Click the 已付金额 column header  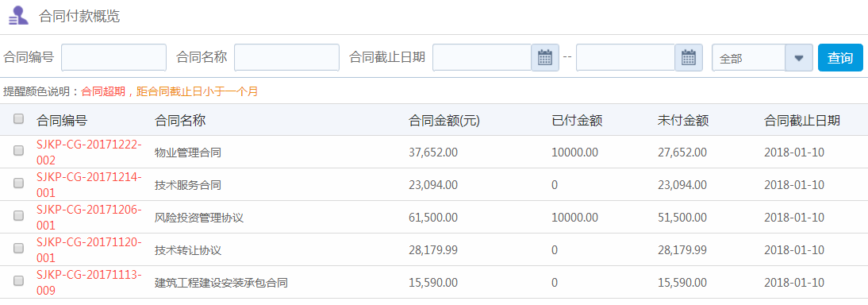click(x=577, y=121)
